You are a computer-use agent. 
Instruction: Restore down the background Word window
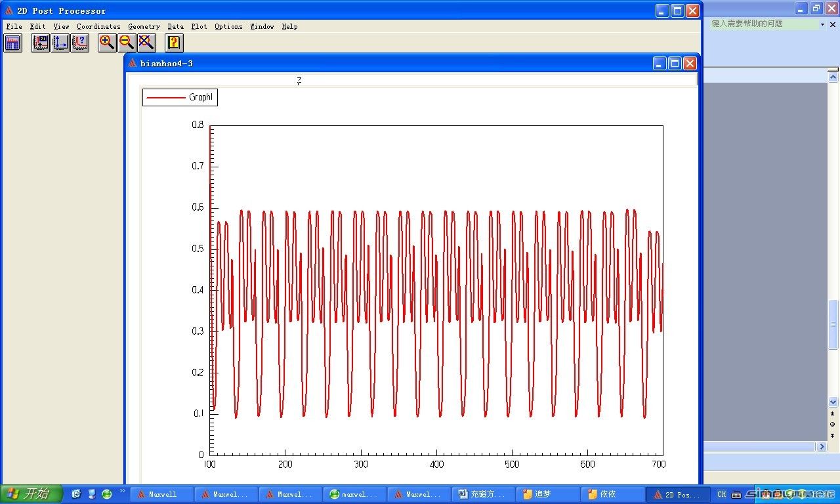pyautogui.click(x=816, y=8)
